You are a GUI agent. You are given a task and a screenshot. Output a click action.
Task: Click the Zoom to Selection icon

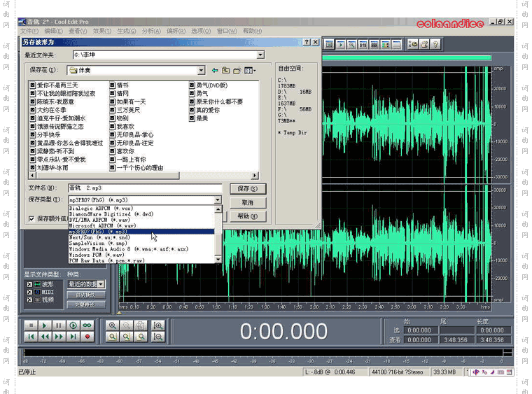pyautogui.click(x=112, y=337)
